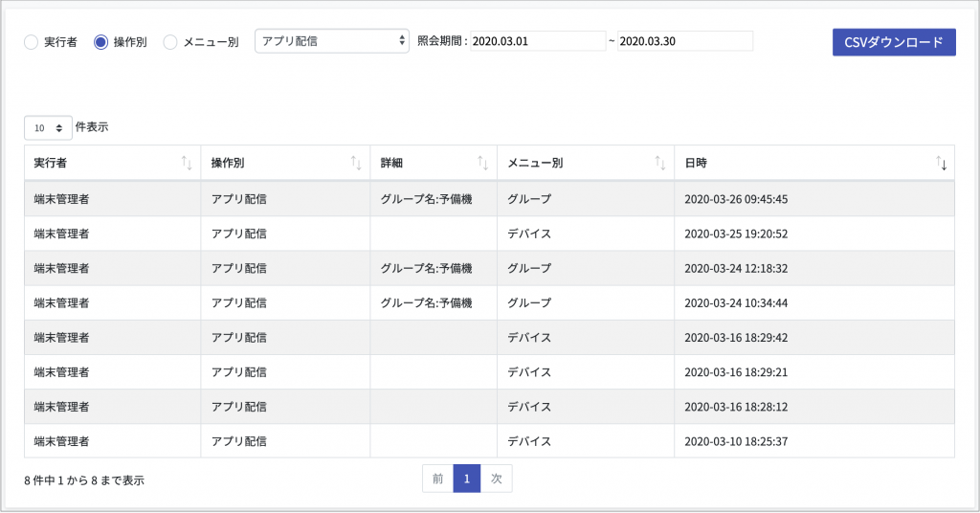
Task: Select the 操作別 radio button
Action: pos(100,42)
